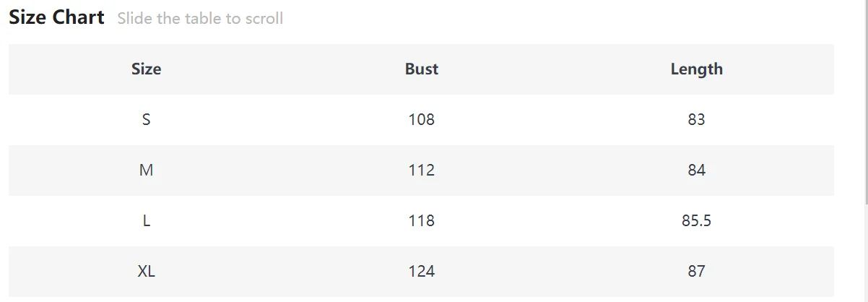The height and width of the screenshot is (302, 868).
Task: Click bust value 118
Action: (421, 221)
